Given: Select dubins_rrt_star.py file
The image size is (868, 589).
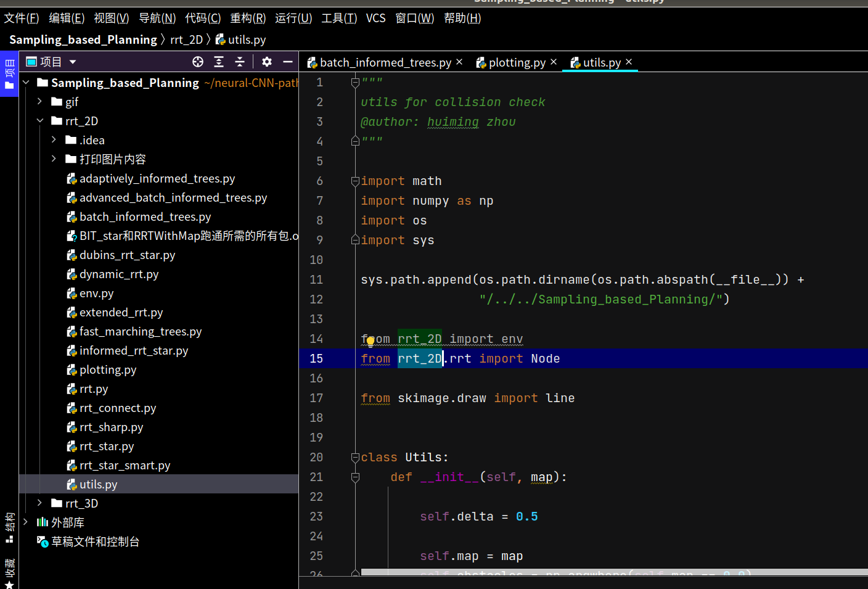Looking at the screenshot, I should point(121,255).
